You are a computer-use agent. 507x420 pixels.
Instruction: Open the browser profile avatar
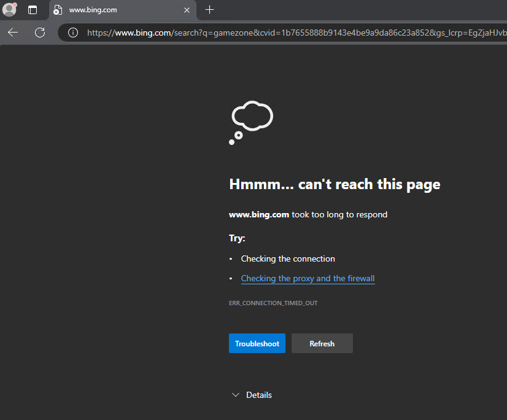(x=9, y=9)
